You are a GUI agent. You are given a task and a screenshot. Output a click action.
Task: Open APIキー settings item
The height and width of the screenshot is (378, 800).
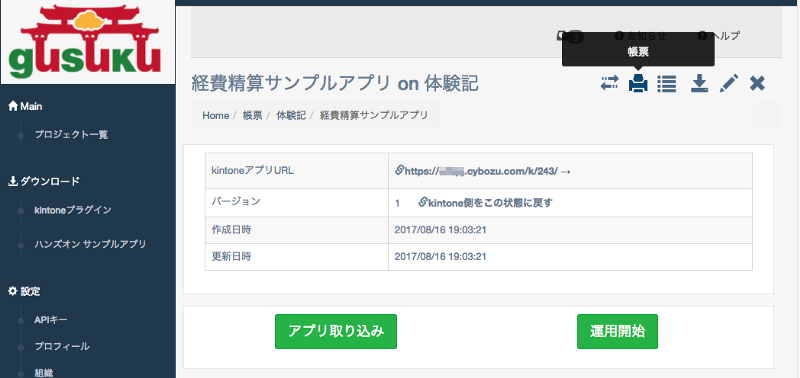pyautogui.click(x=51, y=320)
